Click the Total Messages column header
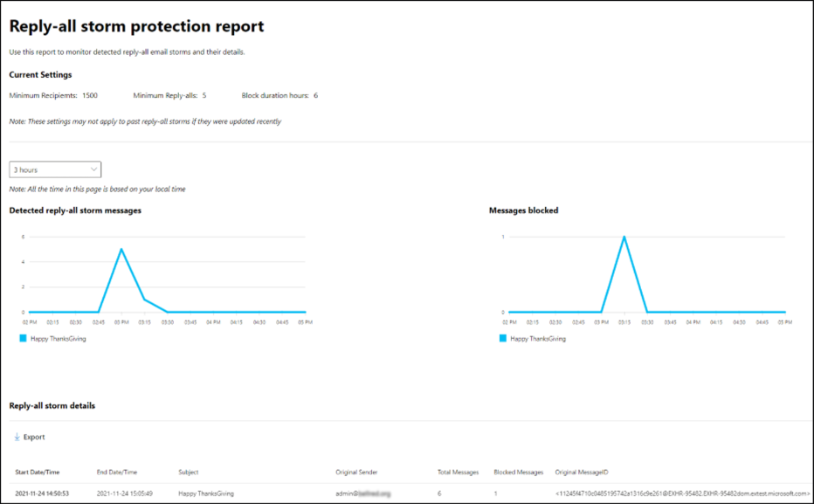Screen dimensions: 814x504 [458, 472]
